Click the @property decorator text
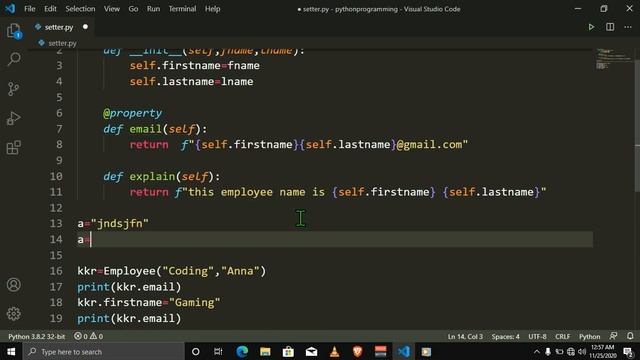Viewport: 640px width, 360px height. [x=132, y=113]
